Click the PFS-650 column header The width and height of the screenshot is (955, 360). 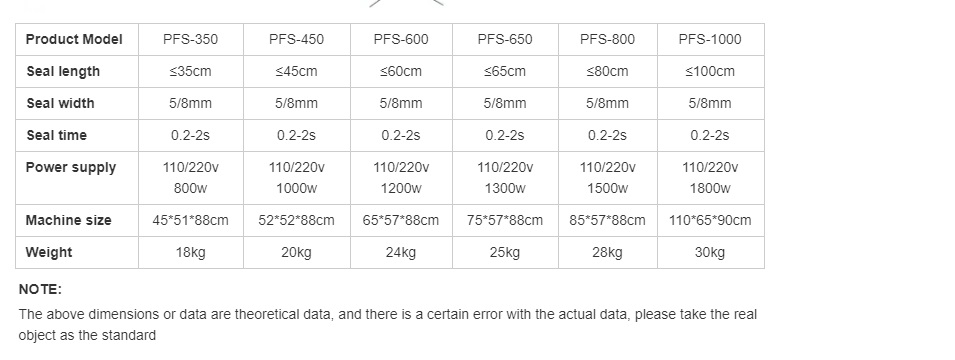click(505, 40)
